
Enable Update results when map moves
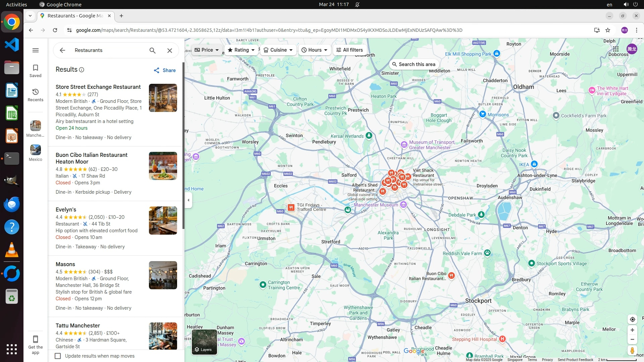click(x=58, y=356)
